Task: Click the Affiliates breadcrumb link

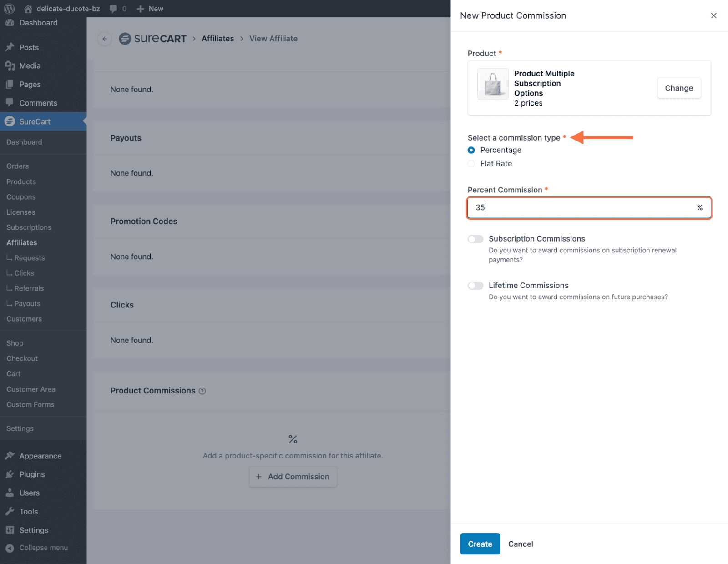Action: (217, 39)
